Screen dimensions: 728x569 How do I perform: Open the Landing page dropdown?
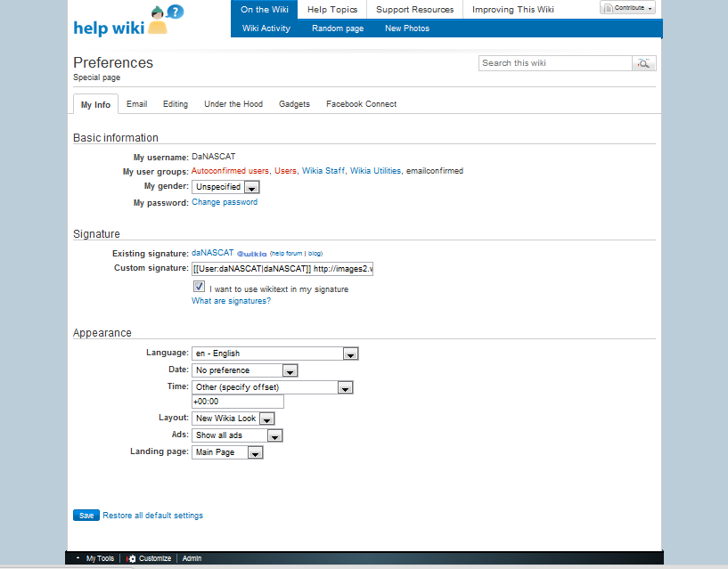coord(227,452)
